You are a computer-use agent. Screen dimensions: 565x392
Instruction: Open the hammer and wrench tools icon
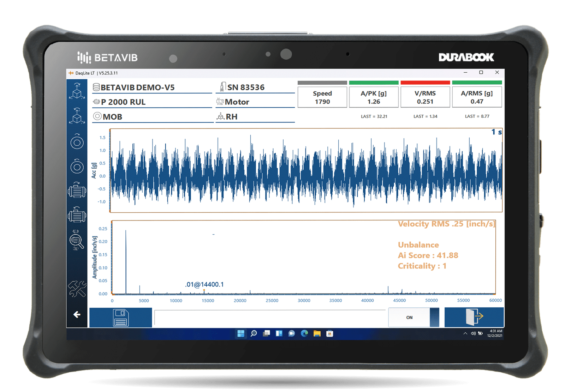(77, 289)
